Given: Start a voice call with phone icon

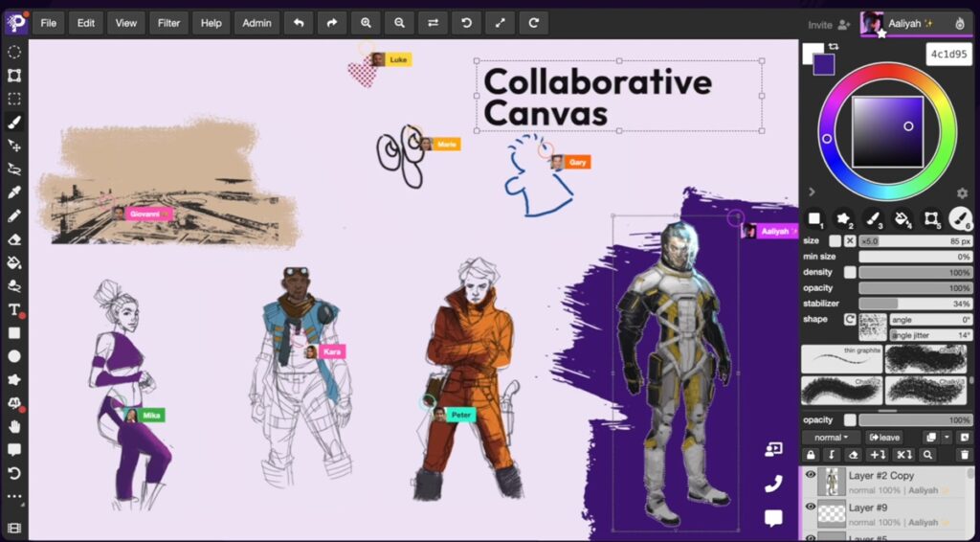Looking at the screenshot, I should coord(773,484).
